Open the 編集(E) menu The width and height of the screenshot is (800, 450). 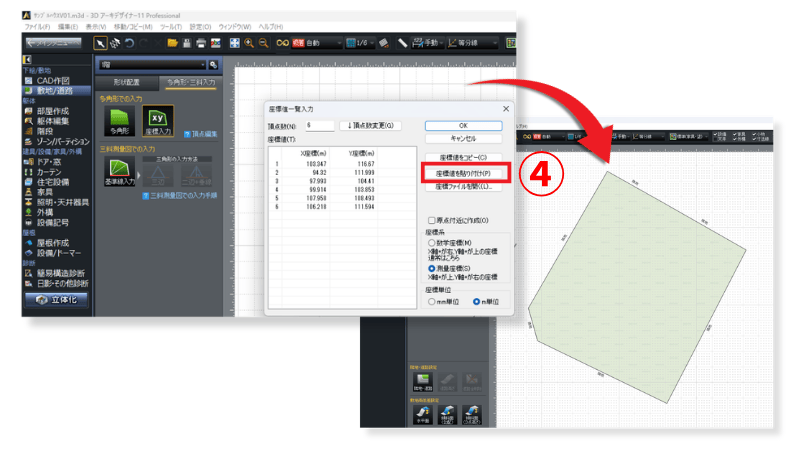click(68, 26)
